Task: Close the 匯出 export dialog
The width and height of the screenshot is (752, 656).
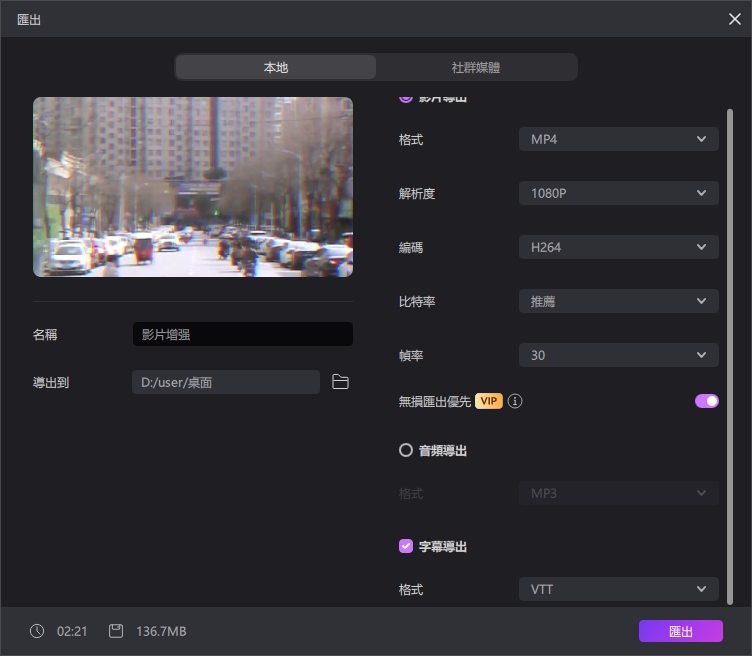Action: click(735, 19)
